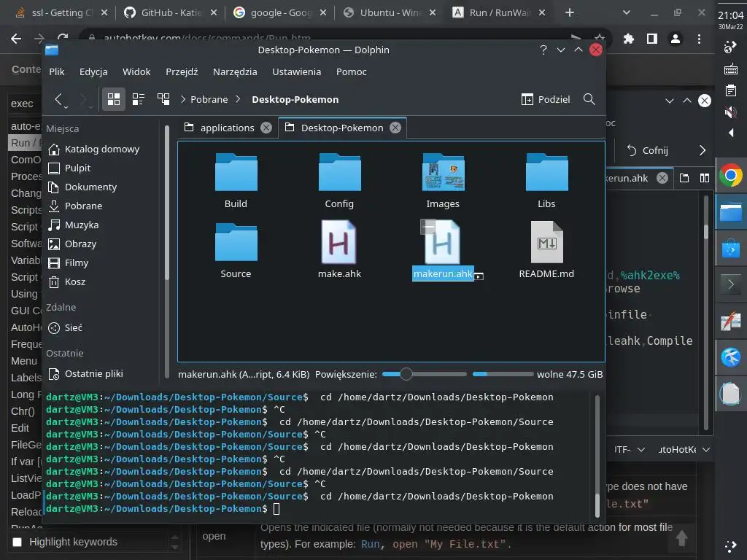Image resolution: width=747 pixels, height=560 pixels.
Task: Open the Edycja menu
Action: [x=93, y=72]
